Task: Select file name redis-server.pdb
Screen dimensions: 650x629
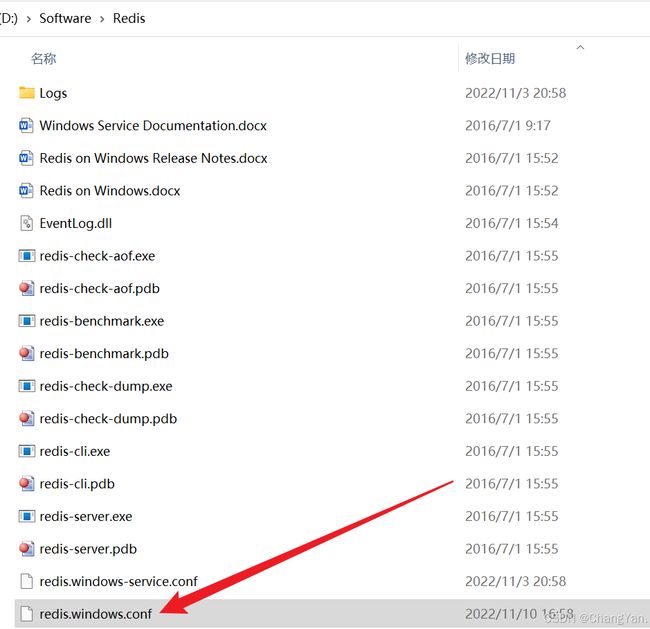Action: (x=88, y=549)
